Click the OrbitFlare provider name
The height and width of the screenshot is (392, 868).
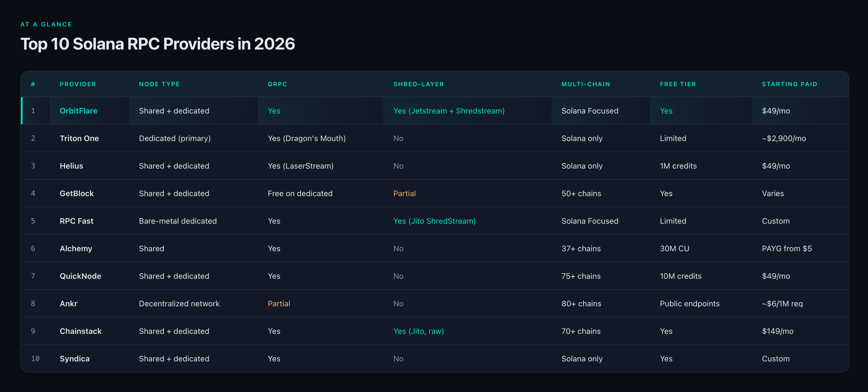pyautogui.click(x=79, y=111)
